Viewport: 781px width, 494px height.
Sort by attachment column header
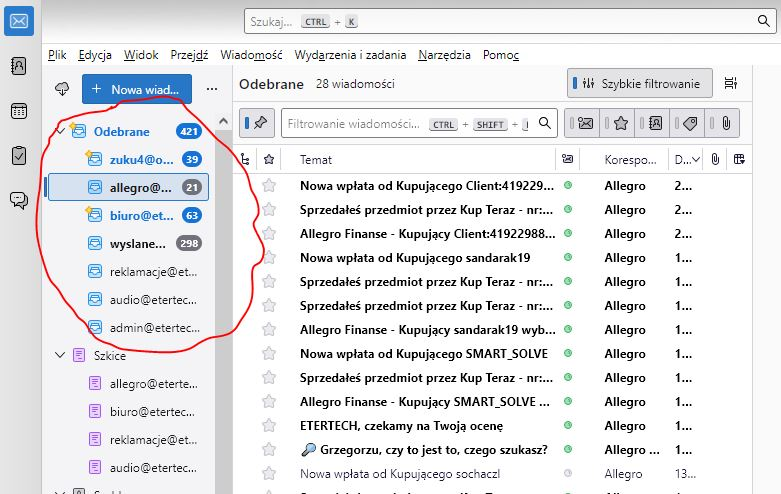pos(715,159)
